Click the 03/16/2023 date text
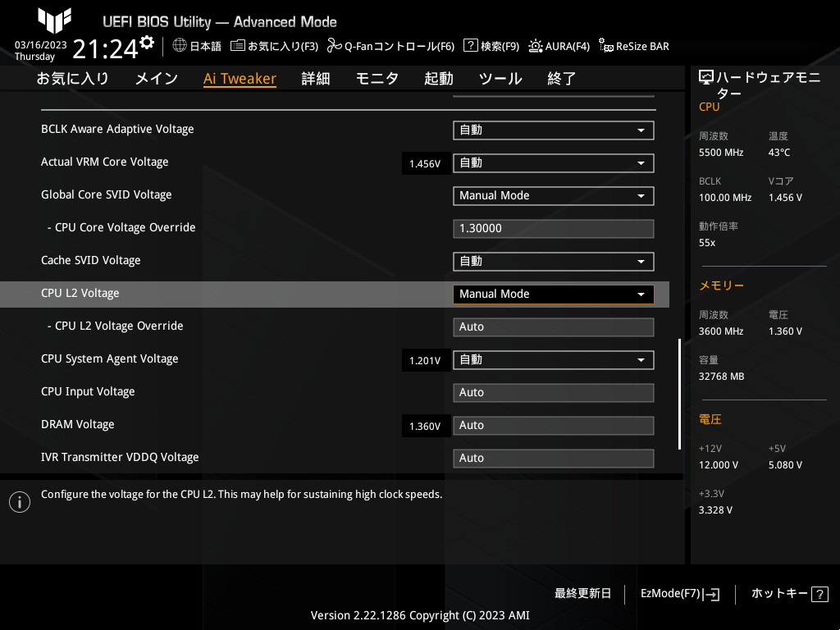Viewport: 840px width, 630px height. pyautogui.click(x=41, y=45)
